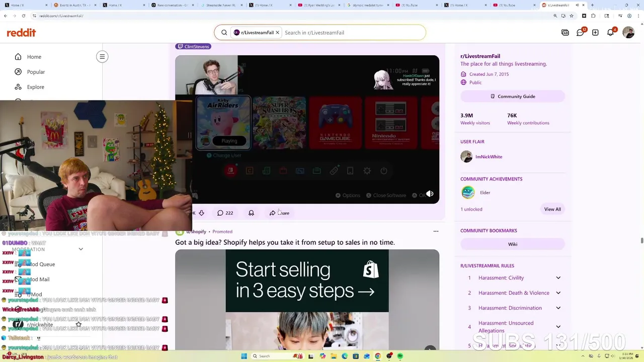Viewport: 644px width, 362px height.
Task: Click the Shopify ad headline text
Action: coord(285,242)
